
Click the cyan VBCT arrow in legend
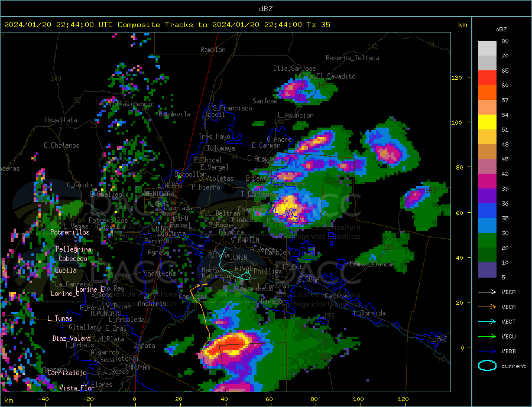point(487,321)
